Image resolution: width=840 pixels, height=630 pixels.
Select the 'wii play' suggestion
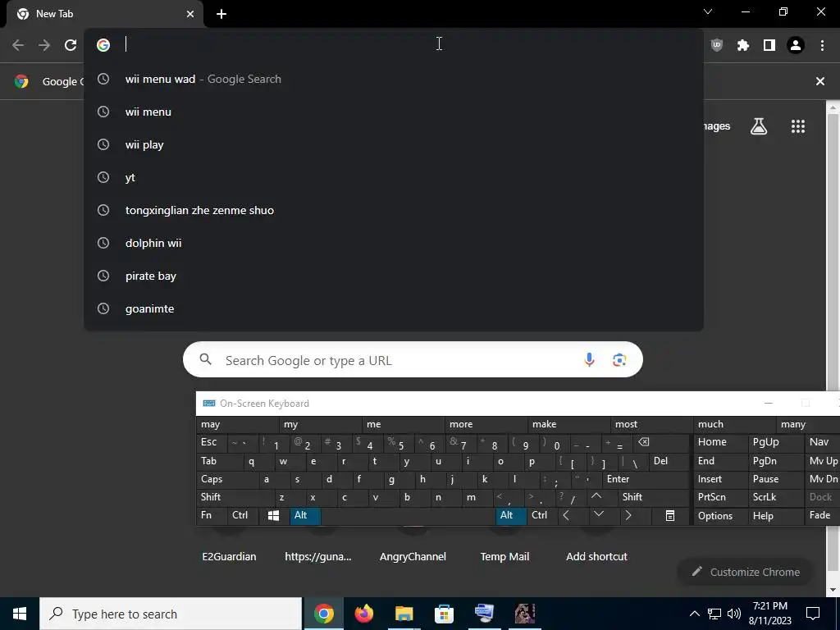[394, 144]
